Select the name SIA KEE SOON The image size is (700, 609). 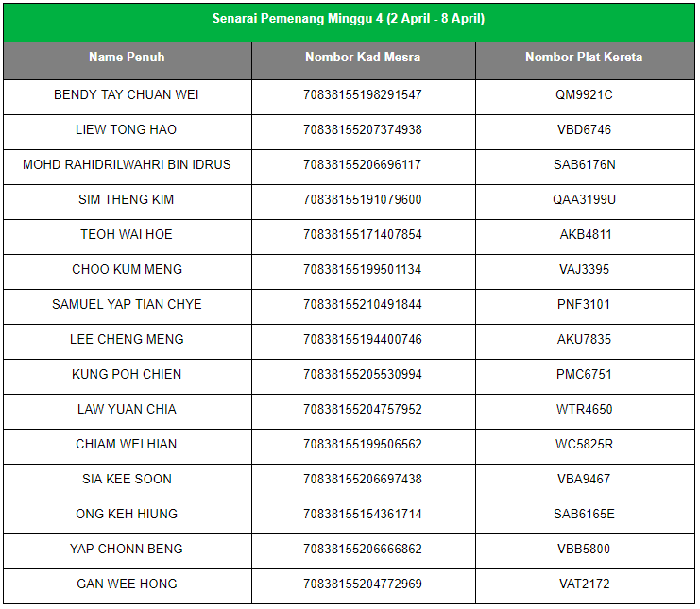tap(127, 480)
